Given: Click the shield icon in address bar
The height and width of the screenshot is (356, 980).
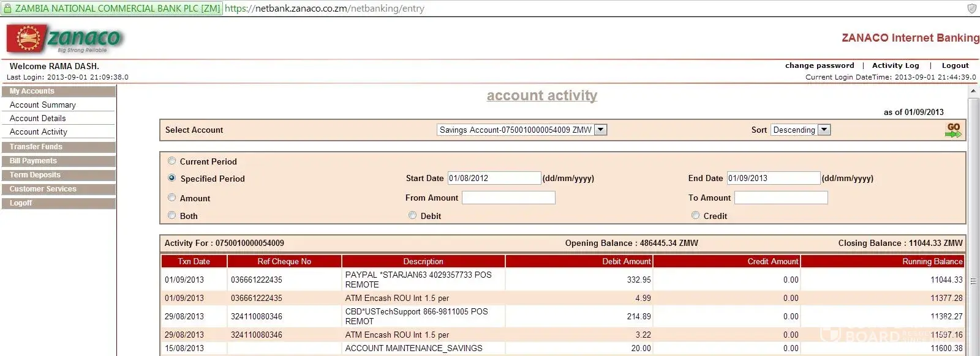Looking at the screenshot, I should (x=971, y=9).
